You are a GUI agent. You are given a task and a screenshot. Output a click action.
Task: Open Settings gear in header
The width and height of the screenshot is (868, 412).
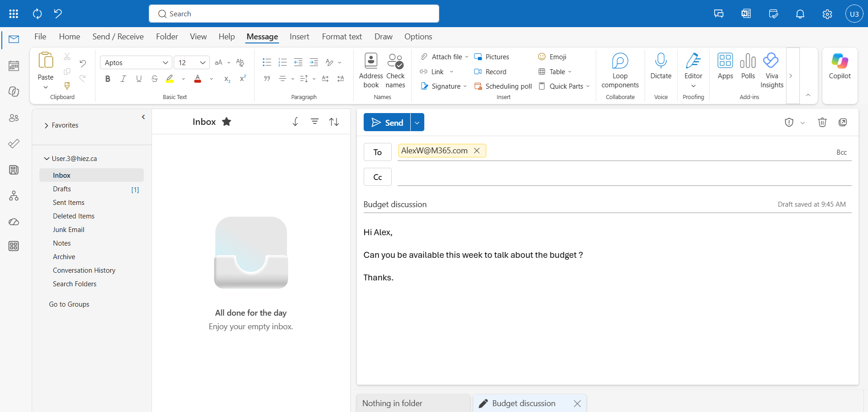click(827, 14)
